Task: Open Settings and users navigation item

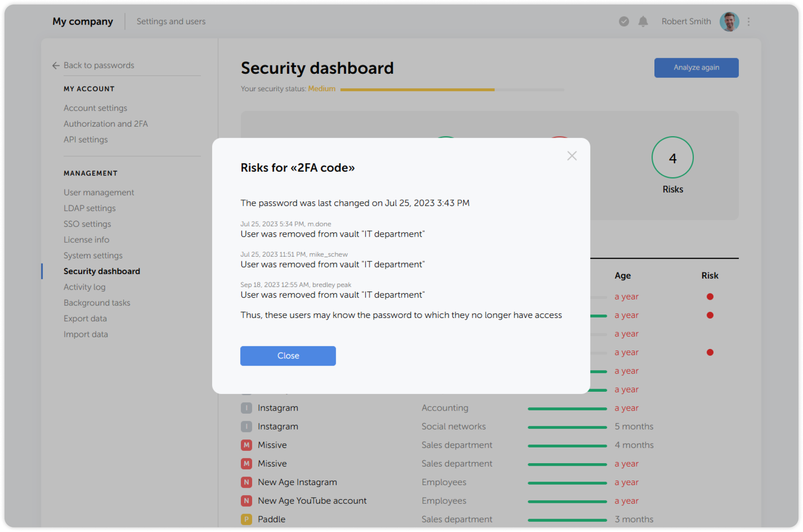Action: (x=171, y=22)
